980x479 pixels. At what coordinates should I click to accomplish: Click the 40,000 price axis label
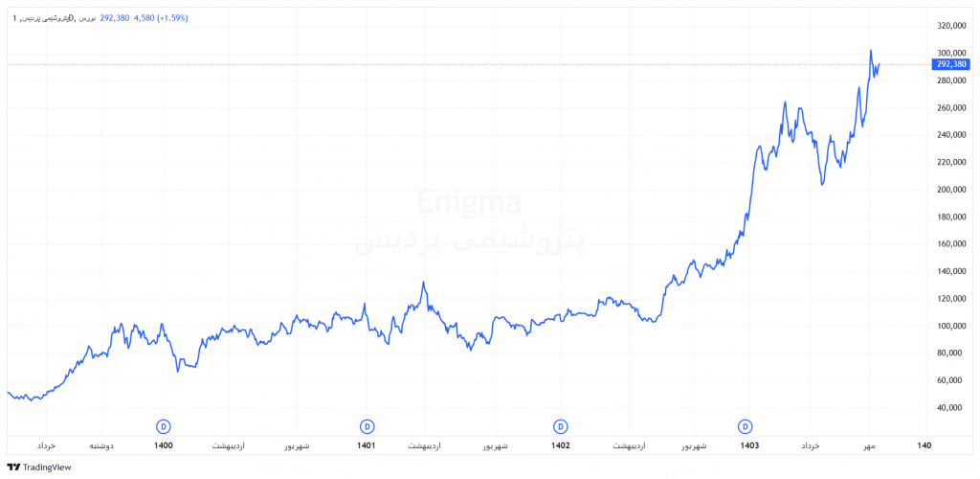(949, 408)
